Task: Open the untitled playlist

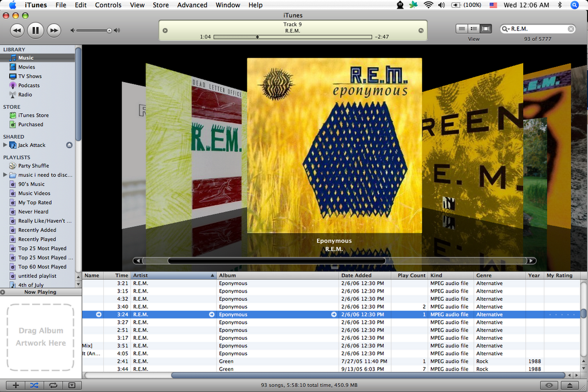Action: [37, 276]
